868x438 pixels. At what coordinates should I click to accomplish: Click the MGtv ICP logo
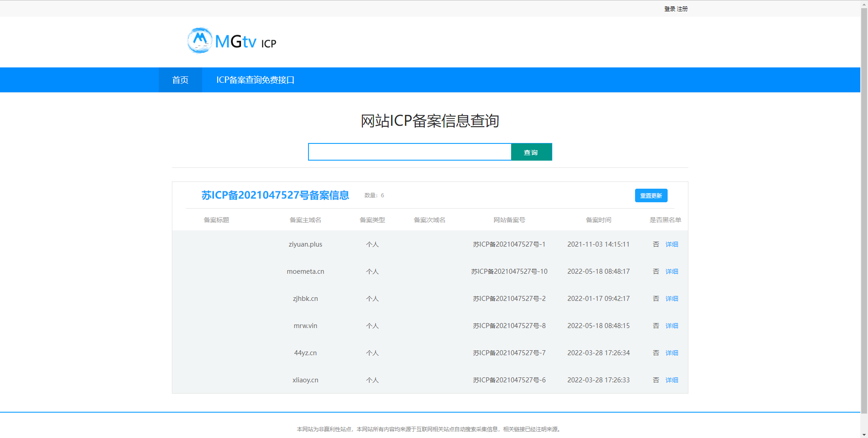232,41
